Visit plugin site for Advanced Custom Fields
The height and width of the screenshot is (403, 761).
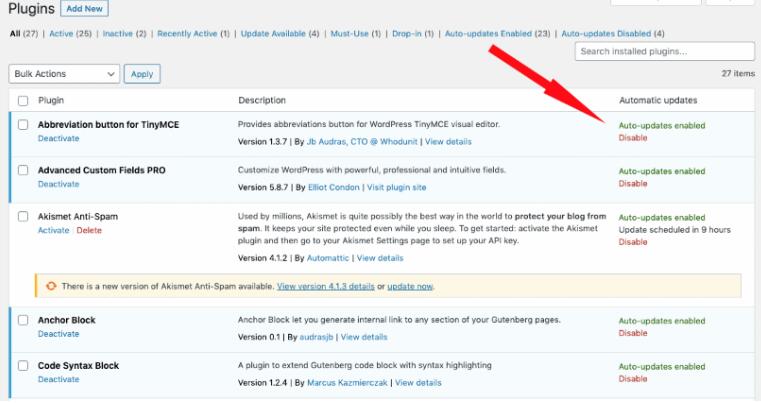click(x=397, y=187)
